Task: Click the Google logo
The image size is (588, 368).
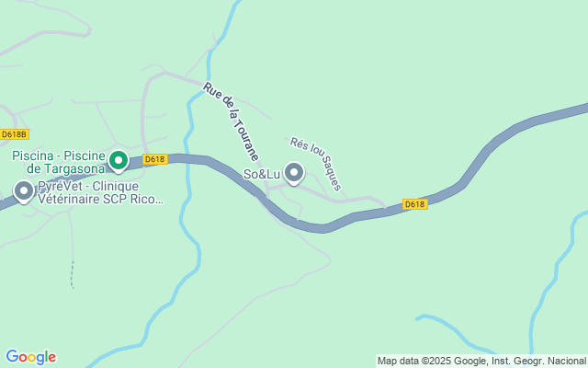Action: [x=30, y=357]
